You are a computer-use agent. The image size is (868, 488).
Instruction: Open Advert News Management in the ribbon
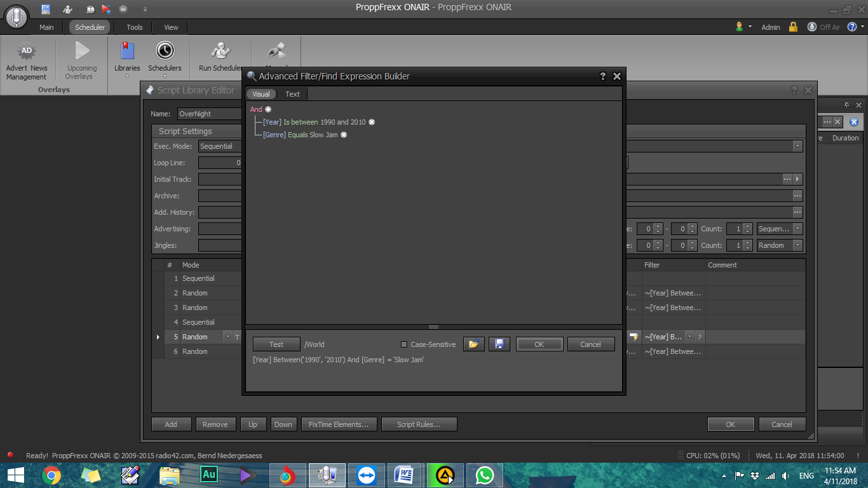[27, 62]
